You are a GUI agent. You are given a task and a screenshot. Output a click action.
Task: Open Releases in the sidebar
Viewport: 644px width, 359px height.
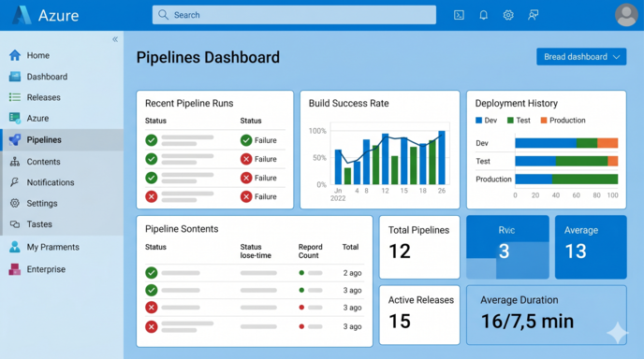click(x=44, y=97)
